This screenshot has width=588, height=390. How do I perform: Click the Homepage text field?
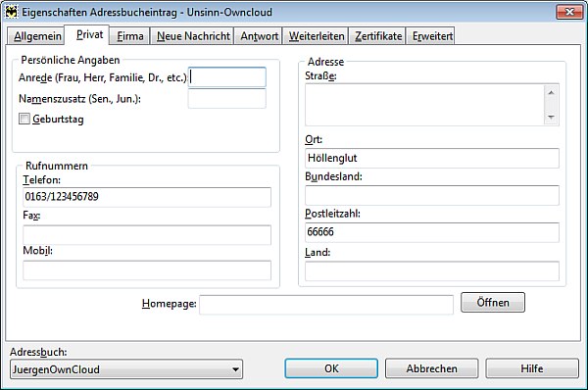click(x=326, y=305)
